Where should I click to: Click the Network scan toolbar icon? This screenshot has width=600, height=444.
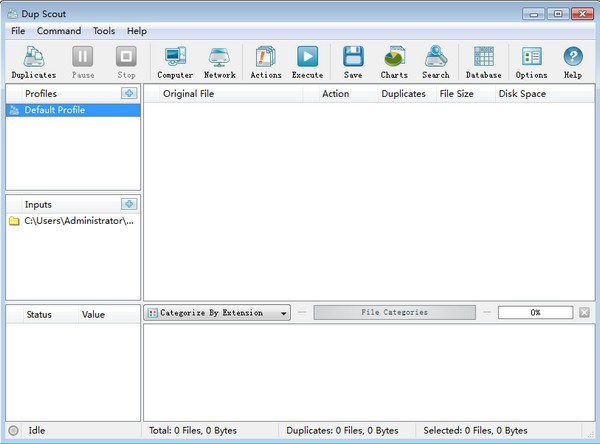click(x=219, y=61)
